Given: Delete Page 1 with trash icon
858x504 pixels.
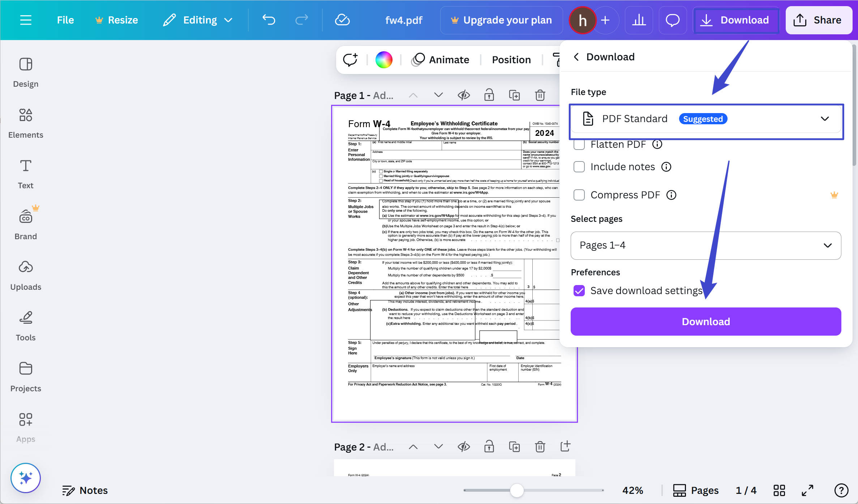Looking at the screenshot, I should pyautogui.click(x=540, y=95).
